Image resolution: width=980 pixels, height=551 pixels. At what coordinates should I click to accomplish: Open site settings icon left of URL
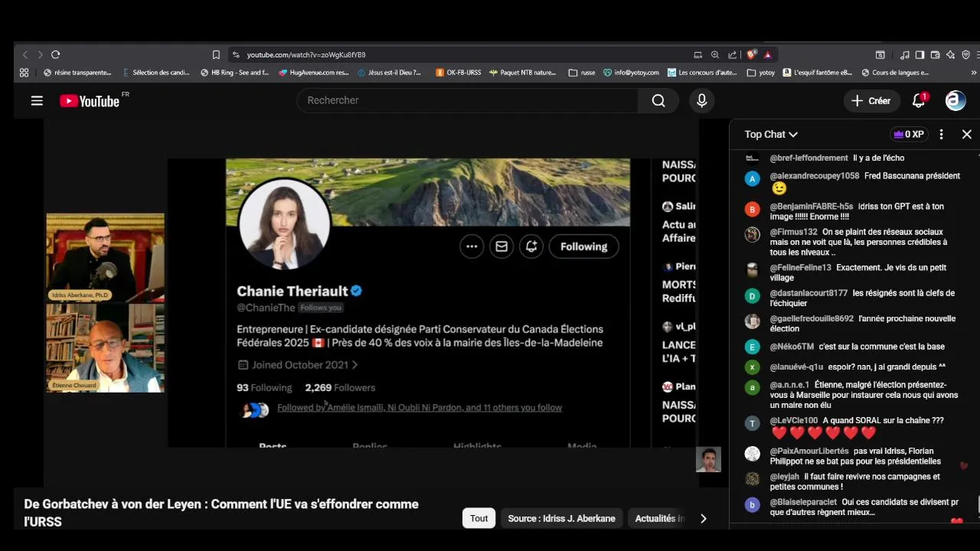tap(236, 54)
